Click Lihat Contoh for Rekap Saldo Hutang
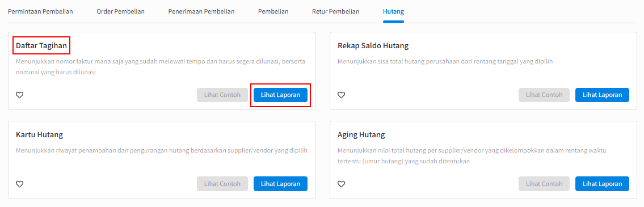This screenshot has width=644, height=207. [x=544, y=95]
